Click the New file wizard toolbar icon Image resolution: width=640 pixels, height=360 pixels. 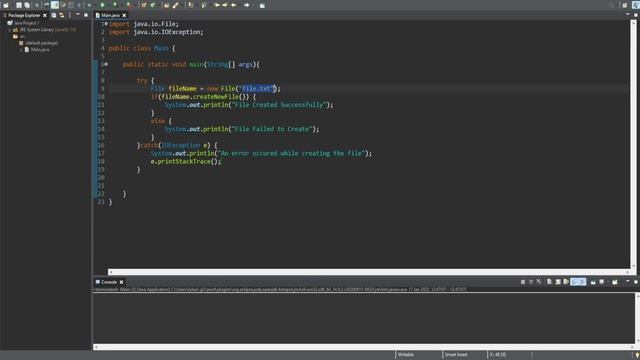pos(6,5)
